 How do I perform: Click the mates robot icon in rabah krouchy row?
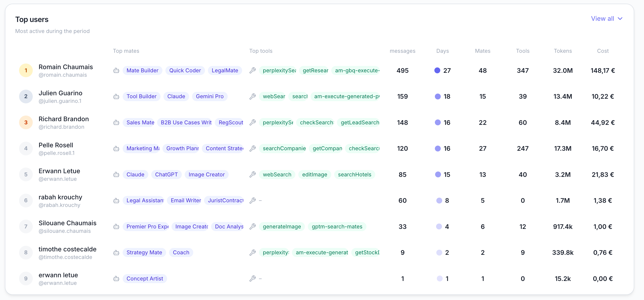[x=116, y=201]
